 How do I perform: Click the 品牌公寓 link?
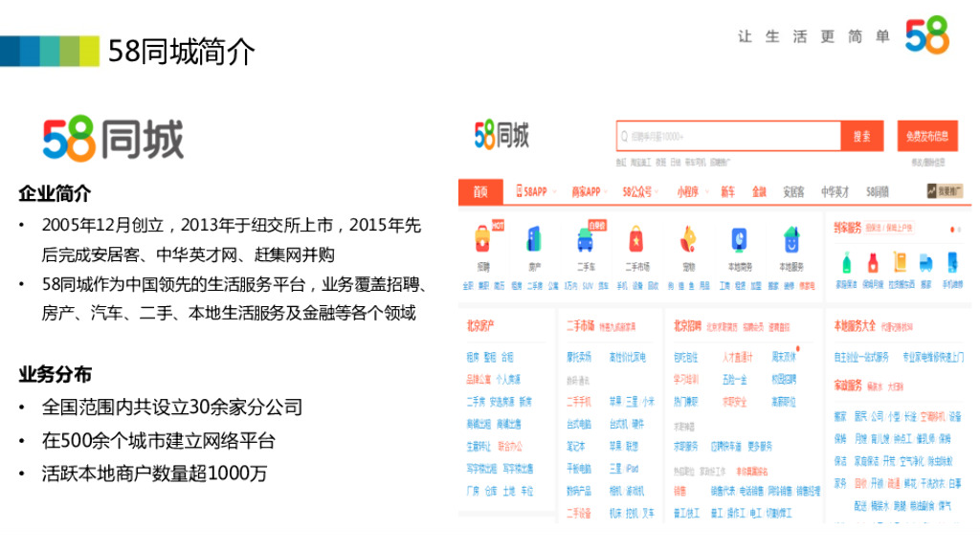[479, 379]
